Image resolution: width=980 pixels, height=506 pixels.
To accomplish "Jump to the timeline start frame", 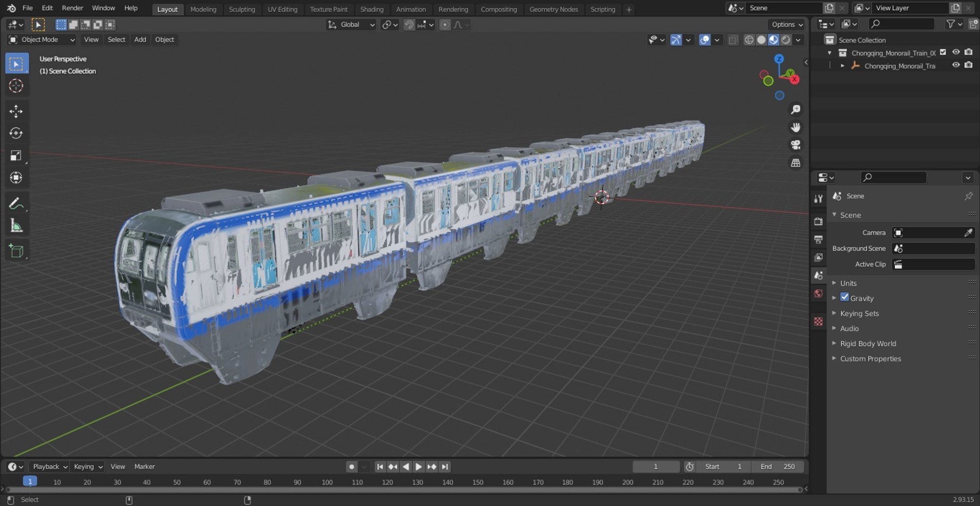I will pyautogui.click(x=380, y=467).
